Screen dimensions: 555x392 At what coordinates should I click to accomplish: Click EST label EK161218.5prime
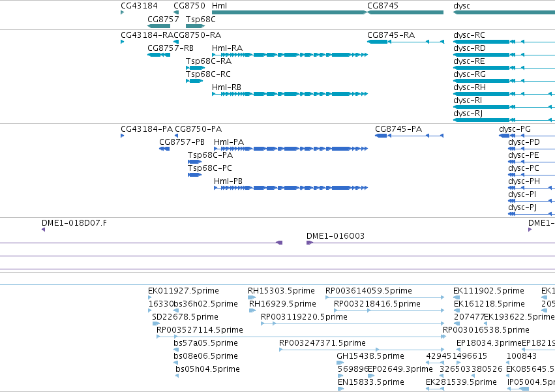(489, 304)
